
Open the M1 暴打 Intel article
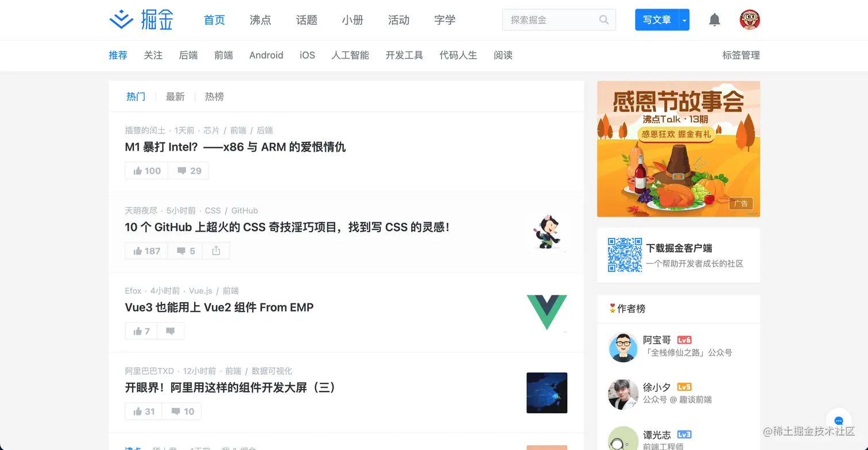(235, 147)
